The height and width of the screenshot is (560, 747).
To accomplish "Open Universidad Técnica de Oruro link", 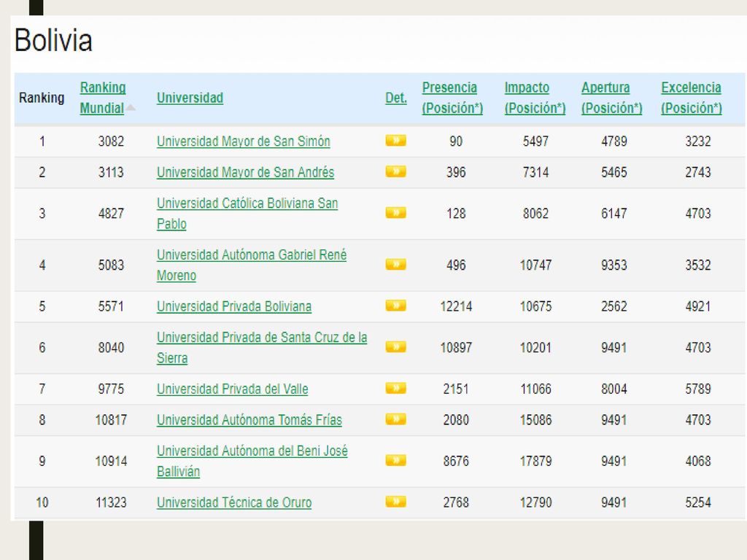I will pos(234,502).
